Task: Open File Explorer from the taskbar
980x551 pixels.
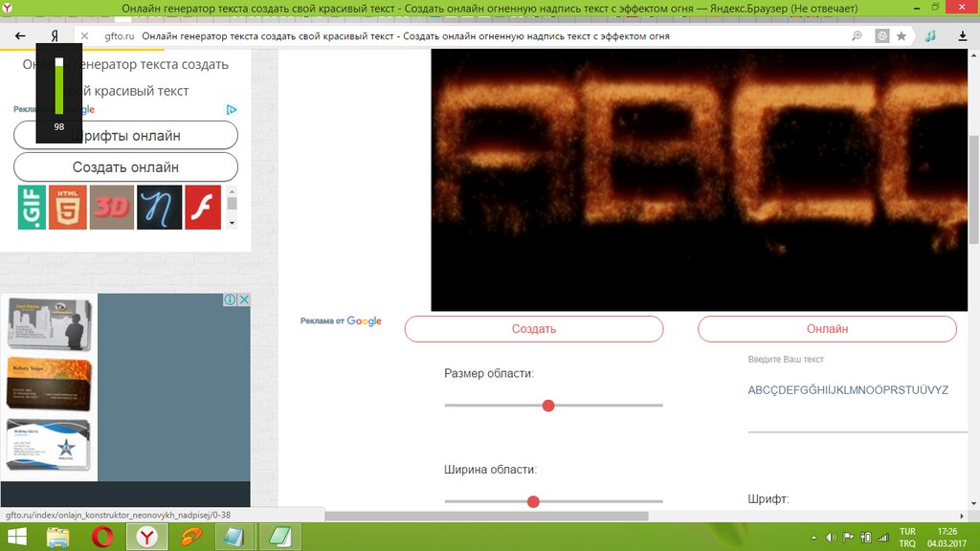Action: pyautogui.click(x=58, y=537)
